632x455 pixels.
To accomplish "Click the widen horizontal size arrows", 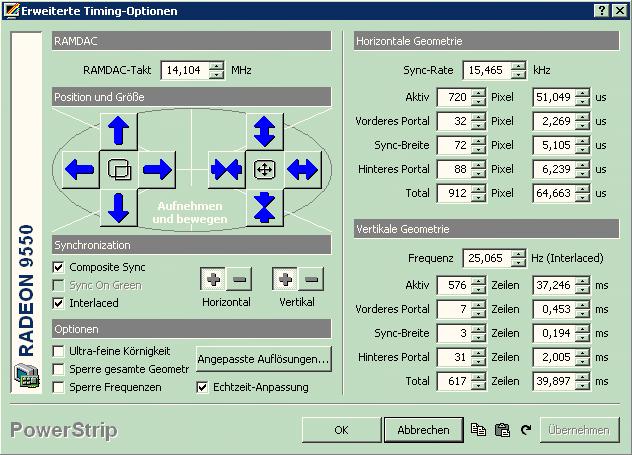I will [302, 169].
